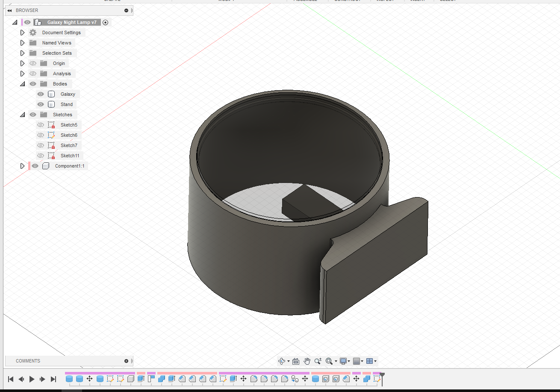Select the Named Views label
560x392 pixels.
coord(57,43)
